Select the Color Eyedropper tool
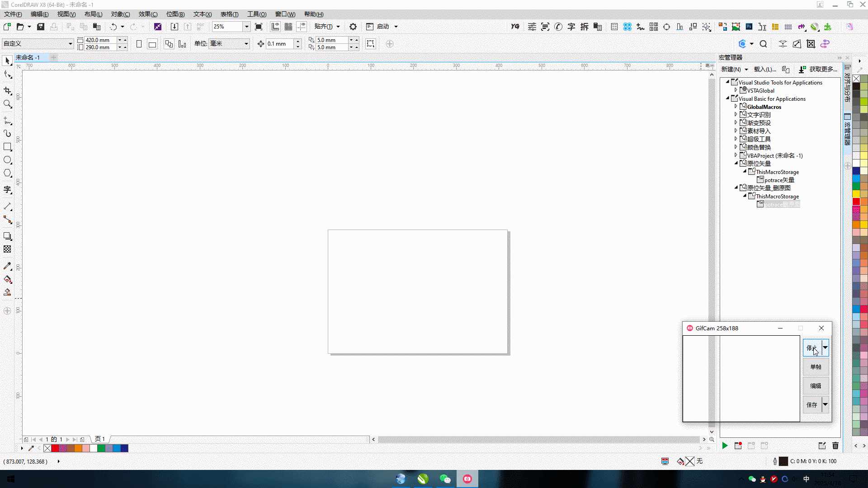This screenshot has width=868, height=488. [7, 266]
